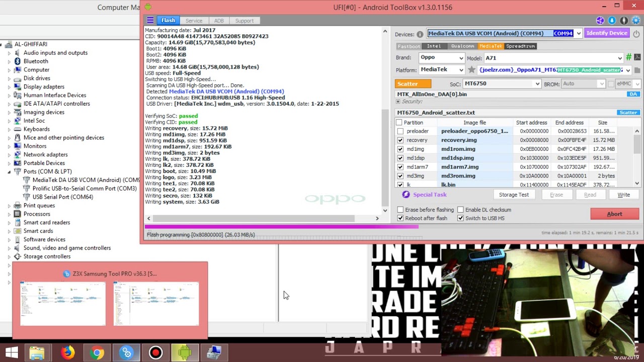Click the Write button
This screenshot has width=644, height=362.
click(x=624, y=195)
